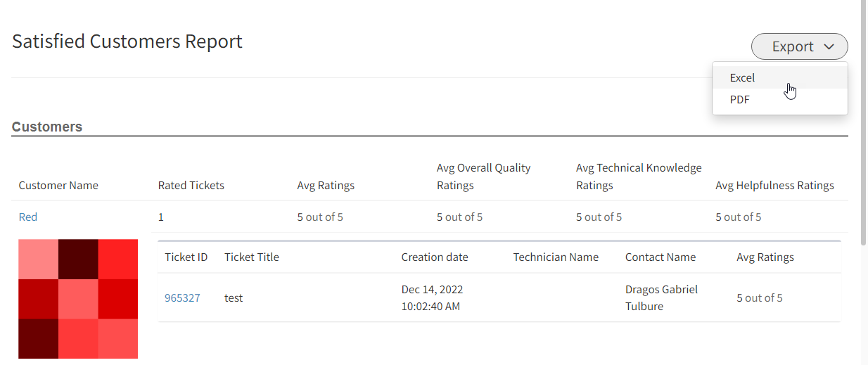
Task: Click Avg Technical Knowledge Ratings header
Action: click(x=639, y=177)
